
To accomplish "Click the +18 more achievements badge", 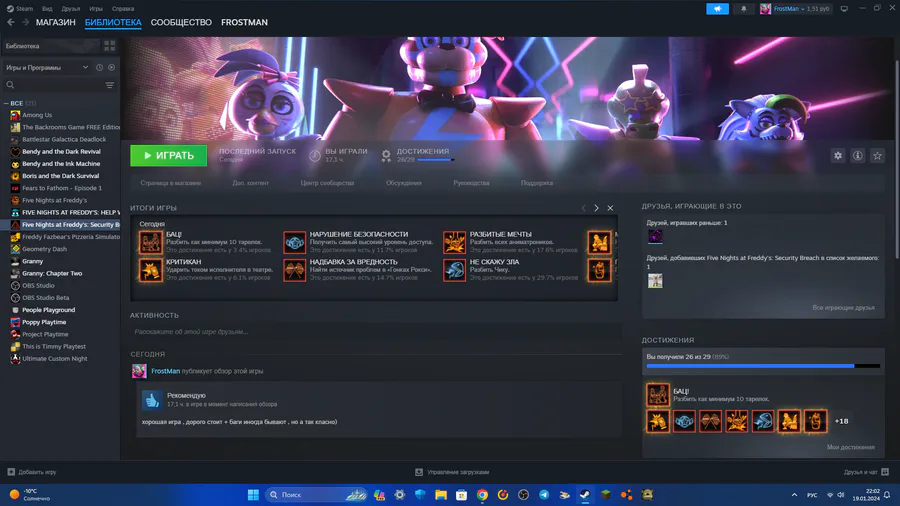I will [x=841, y=421].
